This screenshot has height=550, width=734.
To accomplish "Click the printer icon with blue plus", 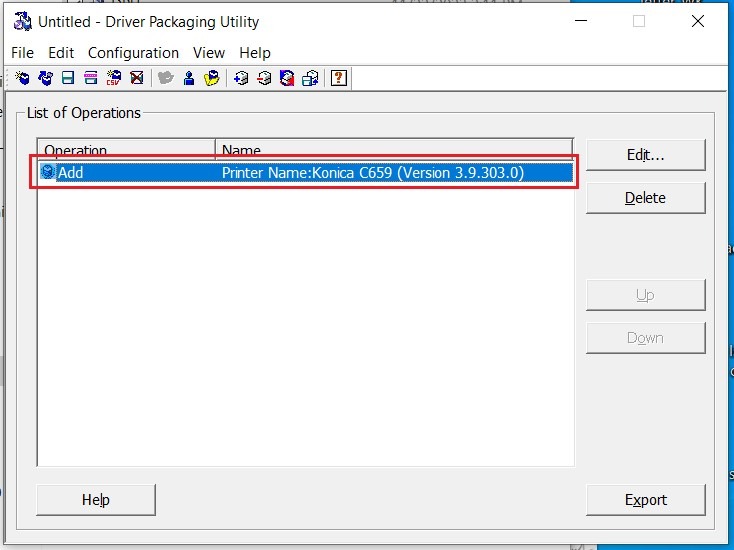I will [241, 78].
